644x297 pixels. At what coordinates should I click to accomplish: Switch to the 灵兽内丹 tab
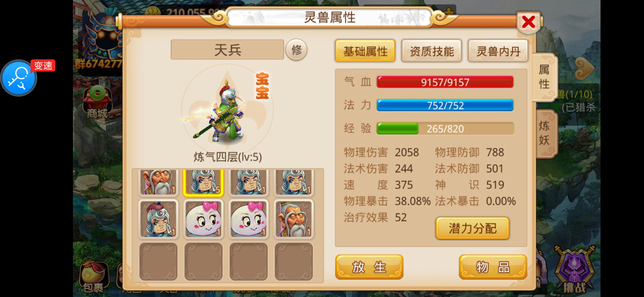point(498,51)
